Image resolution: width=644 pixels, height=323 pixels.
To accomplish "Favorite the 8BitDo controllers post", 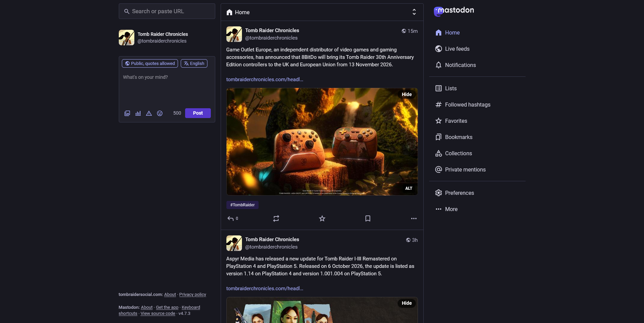I will (x=322, y=218).
